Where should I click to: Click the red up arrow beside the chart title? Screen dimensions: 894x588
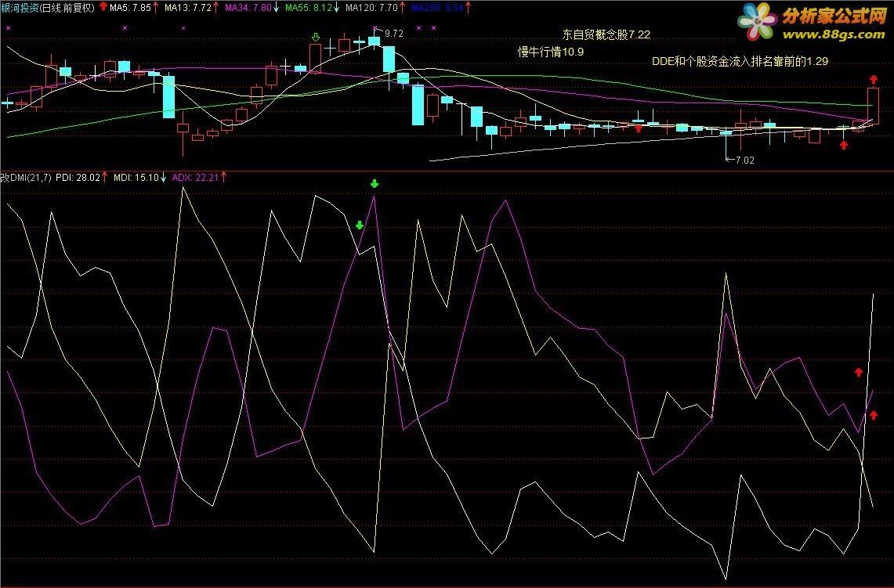103,6
